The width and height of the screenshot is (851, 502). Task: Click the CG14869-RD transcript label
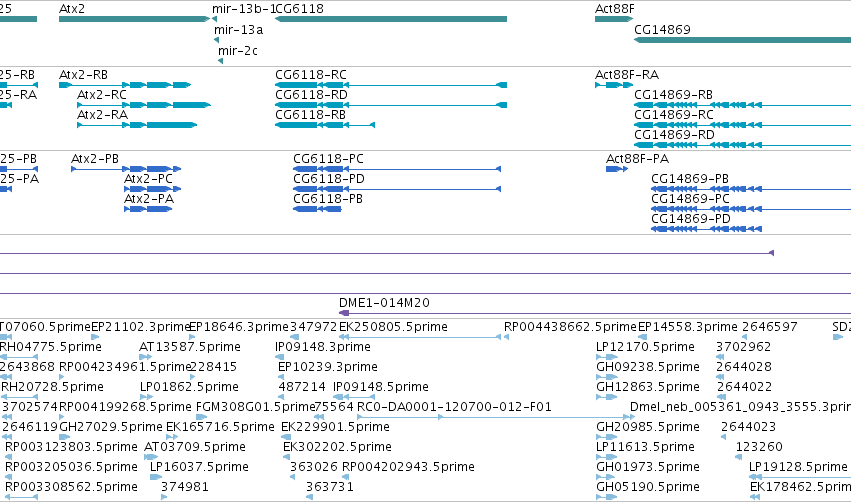pos(674,135)
